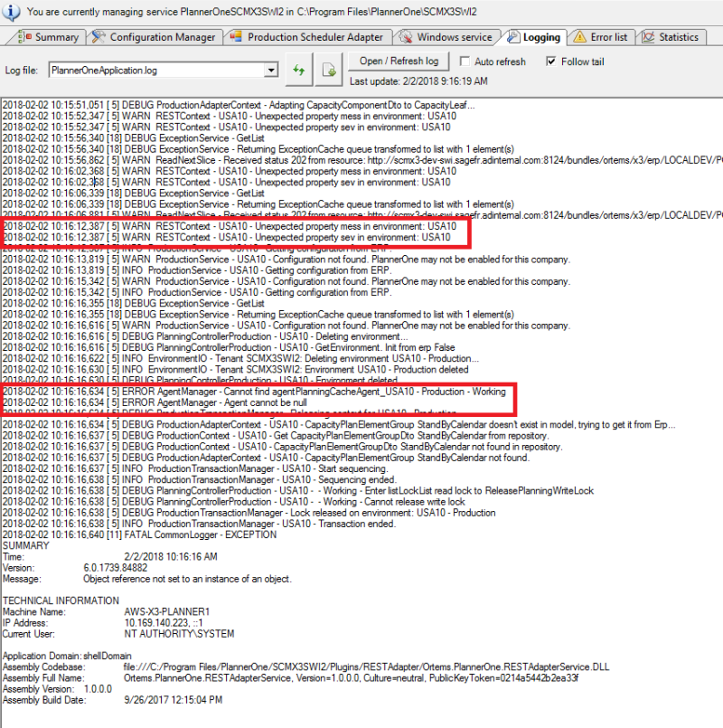Click the green arrows reload icon button
Viewport: 723px width, 728px height.
click(299, 70)
